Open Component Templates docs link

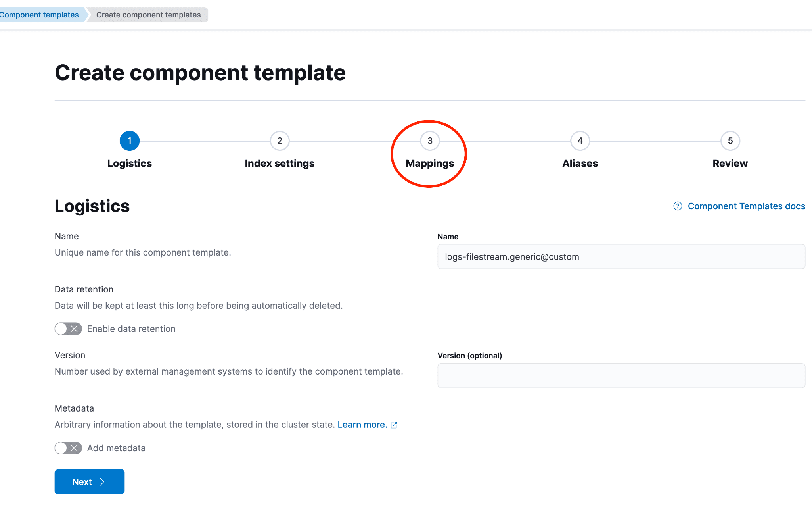coord(746,206)
